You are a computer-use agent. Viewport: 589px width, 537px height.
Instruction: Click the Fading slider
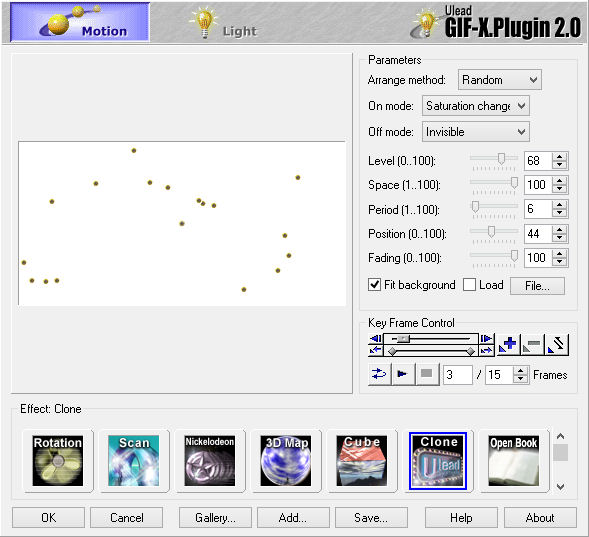pos(494,256)
